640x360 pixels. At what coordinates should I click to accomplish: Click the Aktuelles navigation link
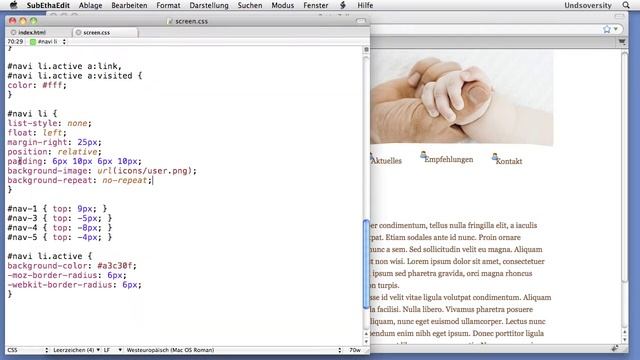(x=386, y=161)
